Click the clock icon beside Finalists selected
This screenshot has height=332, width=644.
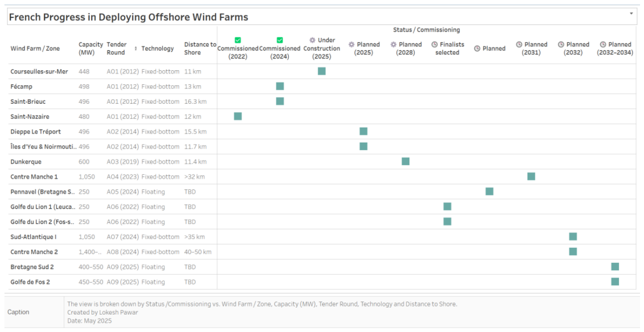pos(434,44)
